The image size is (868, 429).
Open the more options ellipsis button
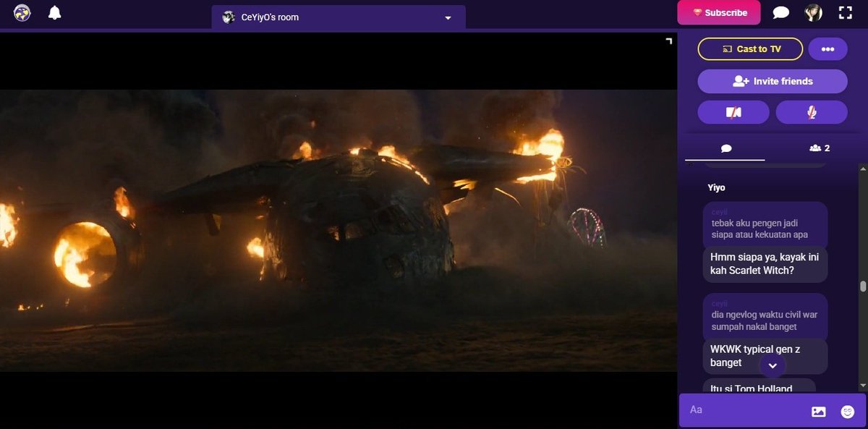click(827, 49)
